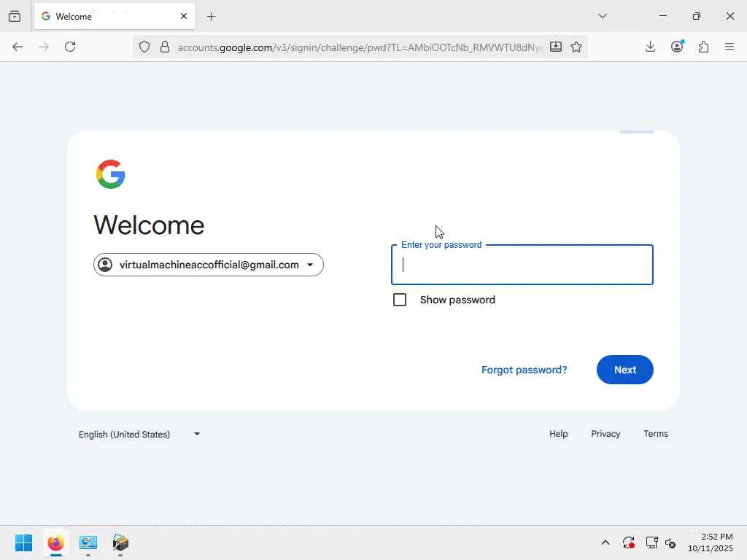This screenshot has height=560, width=747.
Task: Go forward one page
Action: click(44, 47)
